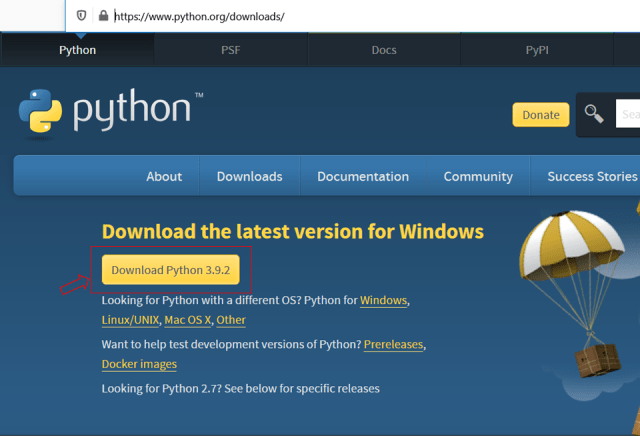Follow the Linux/UNIX link
The height and width of the screenshot is (436, 640).
pos(130,320)
